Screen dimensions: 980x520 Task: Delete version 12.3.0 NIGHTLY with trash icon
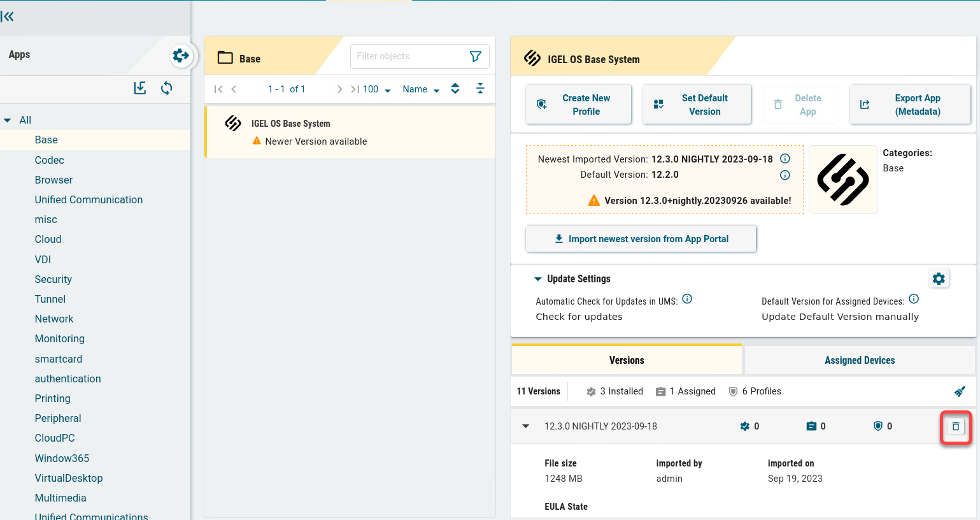tap(955, 426)
